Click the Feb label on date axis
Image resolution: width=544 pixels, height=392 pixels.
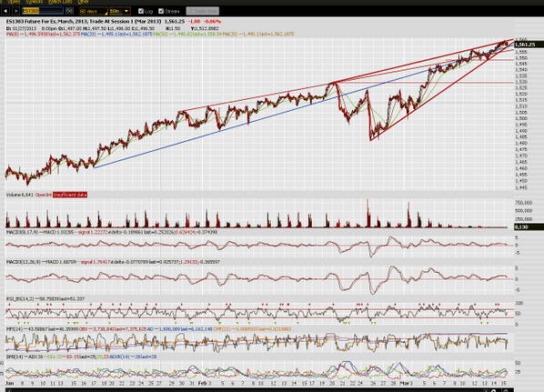coord(202,383)
